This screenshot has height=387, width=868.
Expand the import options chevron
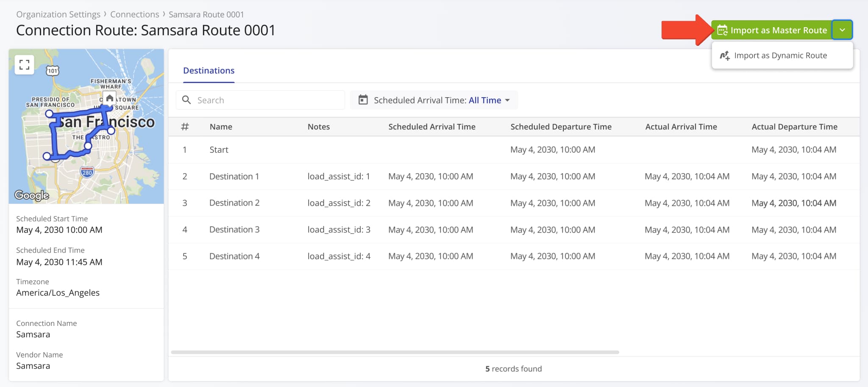pyautogui.click(x=843, y=30)
